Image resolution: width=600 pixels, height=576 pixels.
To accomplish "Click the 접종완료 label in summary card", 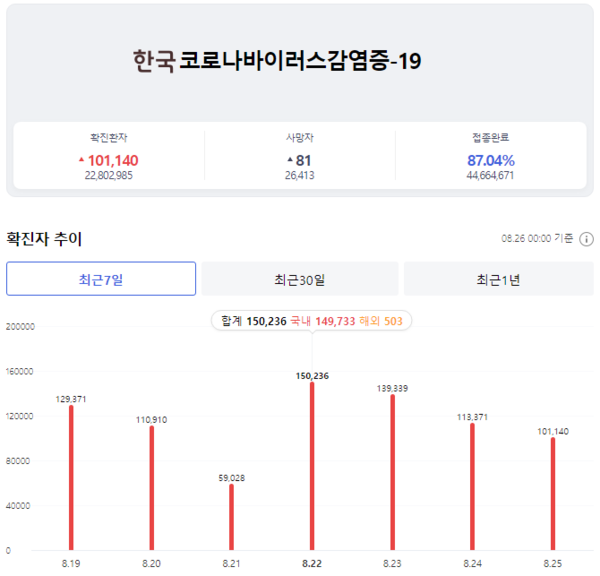I will coord(491,137).
